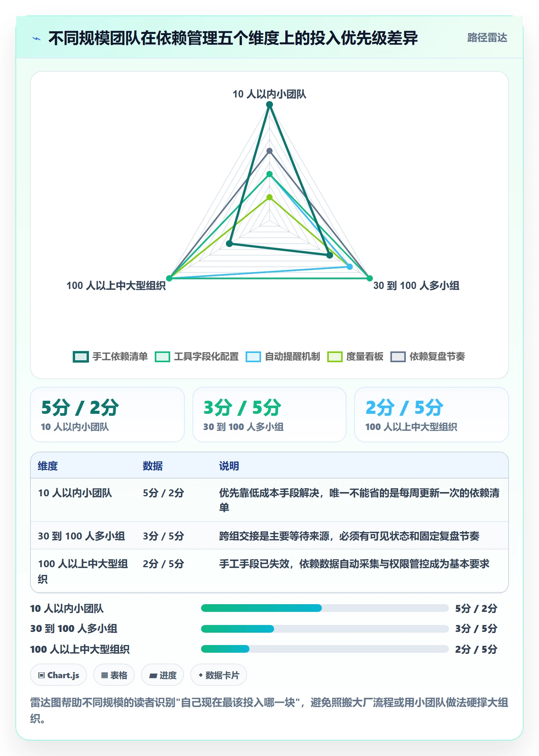Click the 维度 column header

click(x=48, y=466)
